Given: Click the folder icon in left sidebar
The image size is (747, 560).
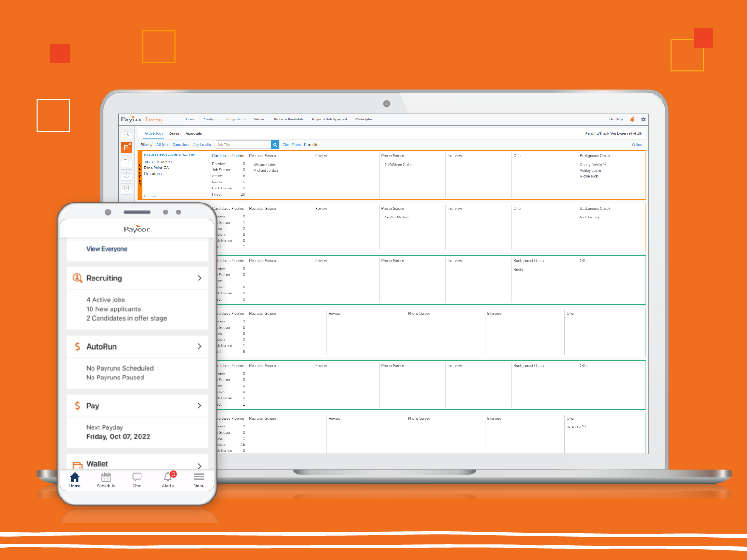Looking at the screenshot, I should pyautogui.click(x=127, y=161).
